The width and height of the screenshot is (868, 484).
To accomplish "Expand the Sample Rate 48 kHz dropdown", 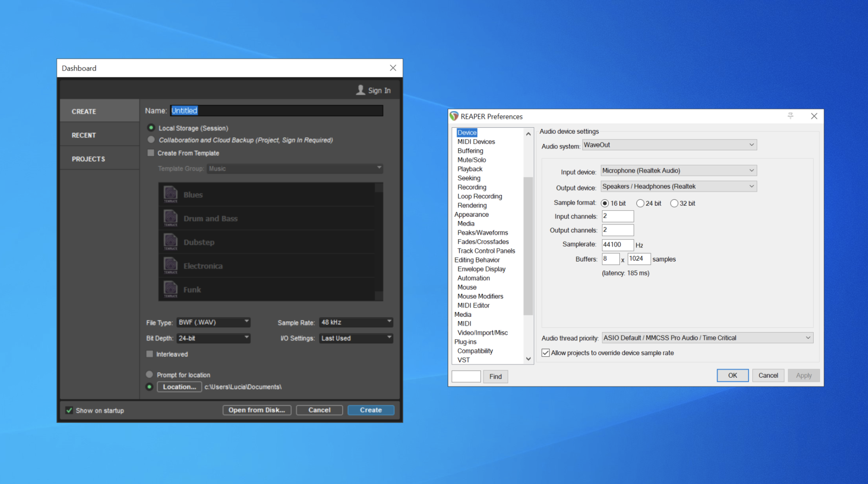I will point(356,322).
